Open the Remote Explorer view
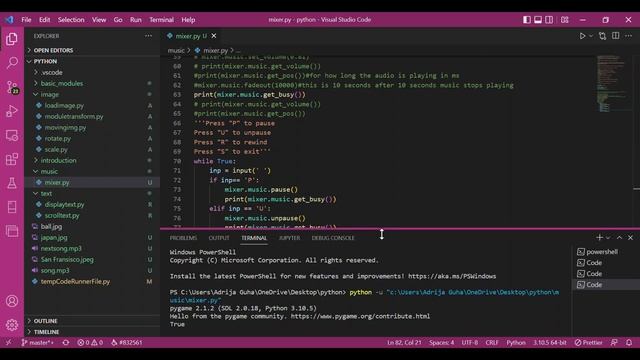The image size is (640, 360). [x=12, y=135]
